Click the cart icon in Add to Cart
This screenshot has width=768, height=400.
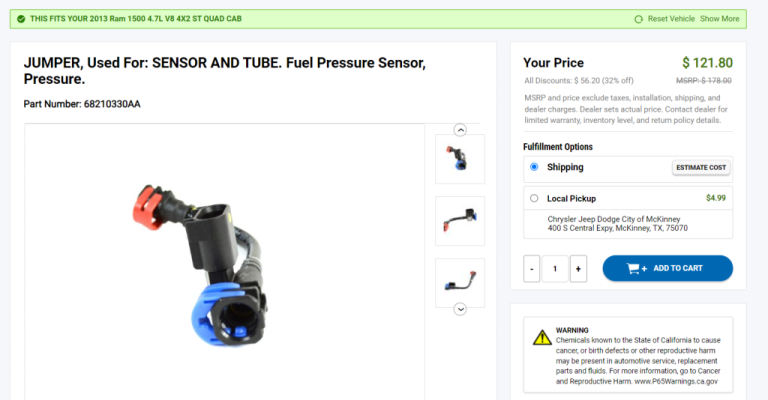tap(636, 268)
